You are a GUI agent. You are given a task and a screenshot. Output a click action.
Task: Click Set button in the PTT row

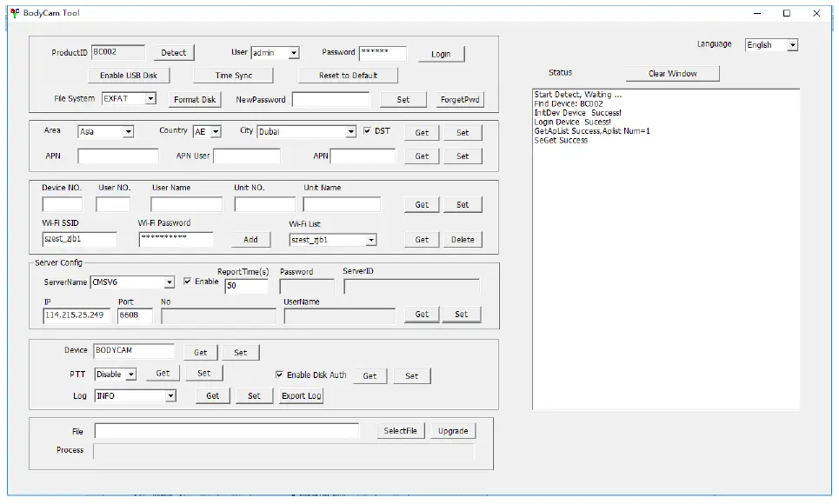(203, 374)
